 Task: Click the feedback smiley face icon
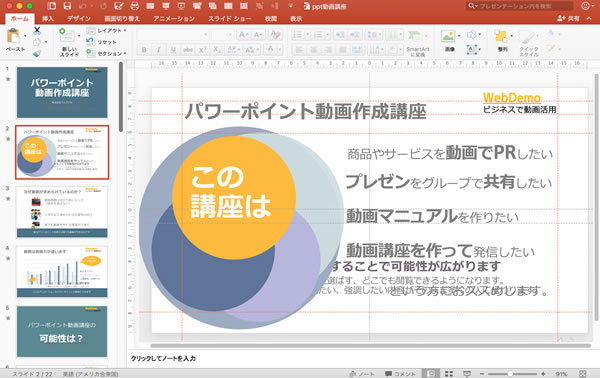(x=585, y=6)
